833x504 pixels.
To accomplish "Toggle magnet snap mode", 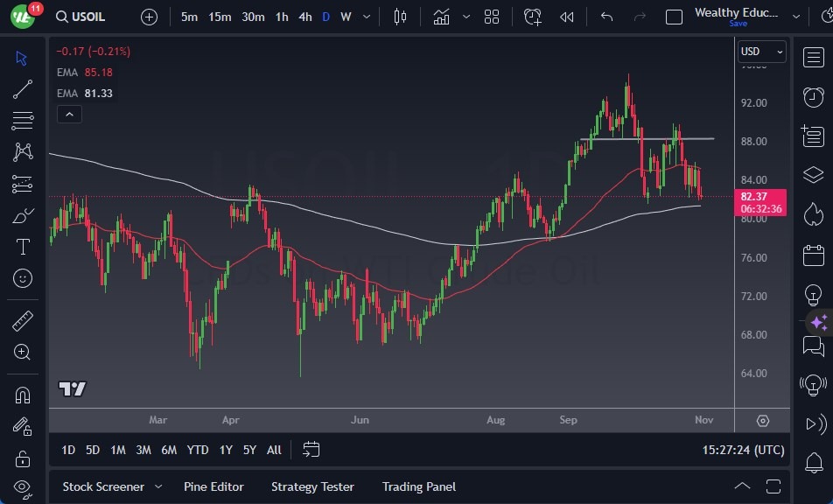I will (21, 395).
